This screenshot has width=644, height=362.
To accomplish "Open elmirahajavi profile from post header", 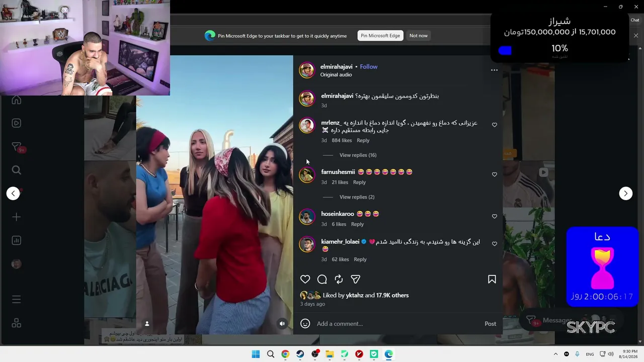I will click(x=337, y=66).
